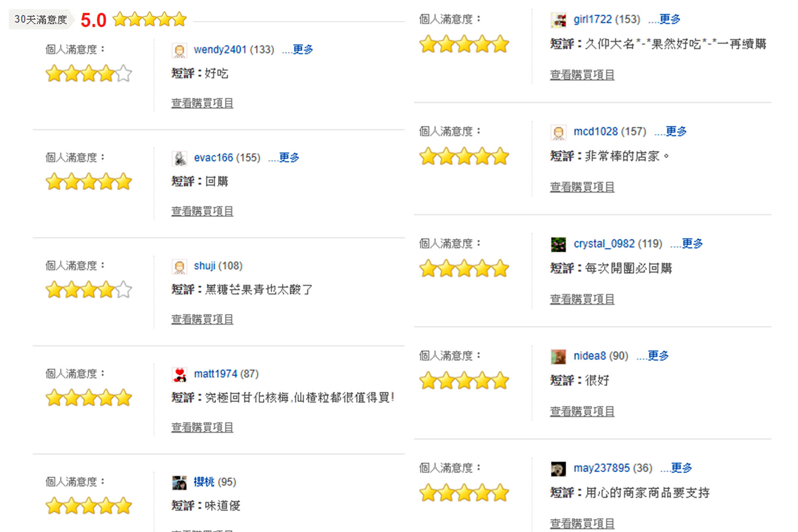
Task: Click evac166's avatar icon
Action: pyautogui.click(x=179, y=158)
